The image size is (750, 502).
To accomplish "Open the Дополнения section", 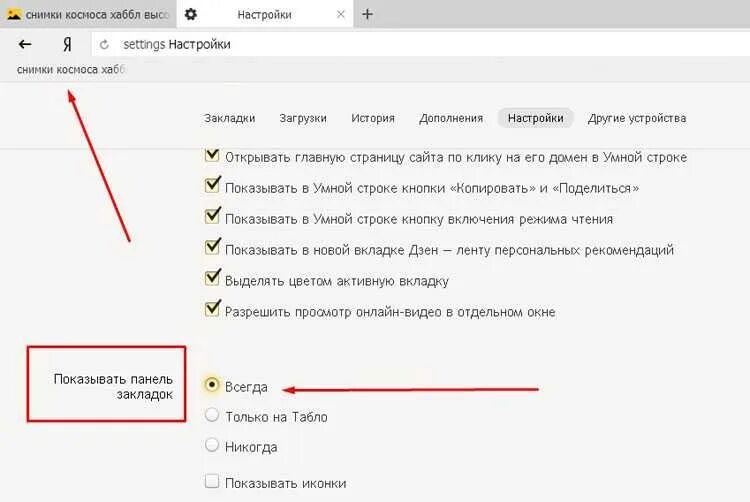I will [x=451, y=118].
